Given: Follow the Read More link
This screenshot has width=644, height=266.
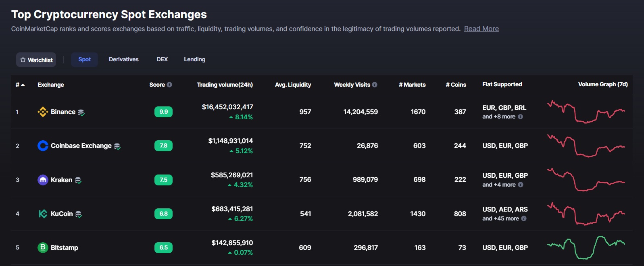Looking at the screenshot, I should 481,29.
